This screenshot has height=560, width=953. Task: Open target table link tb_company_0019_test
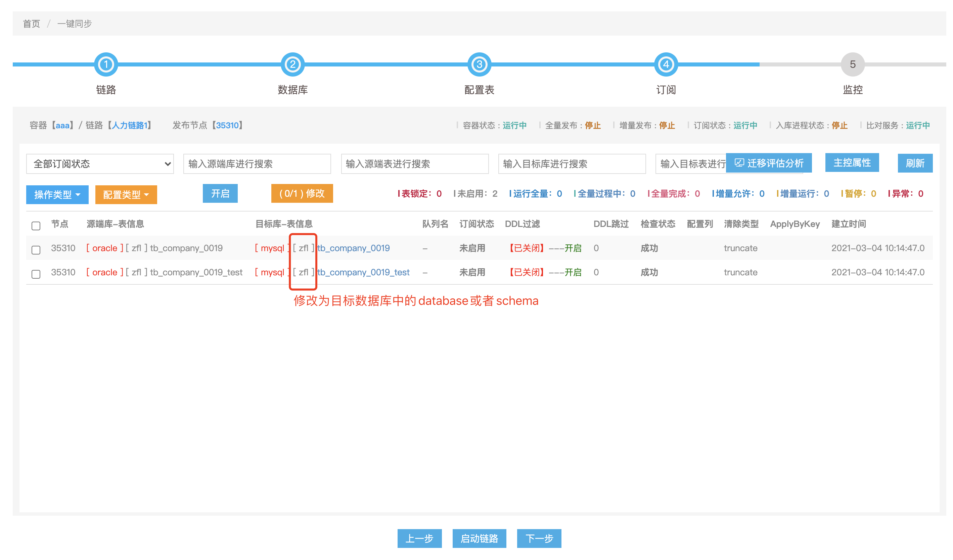click(x=364, y=272)
